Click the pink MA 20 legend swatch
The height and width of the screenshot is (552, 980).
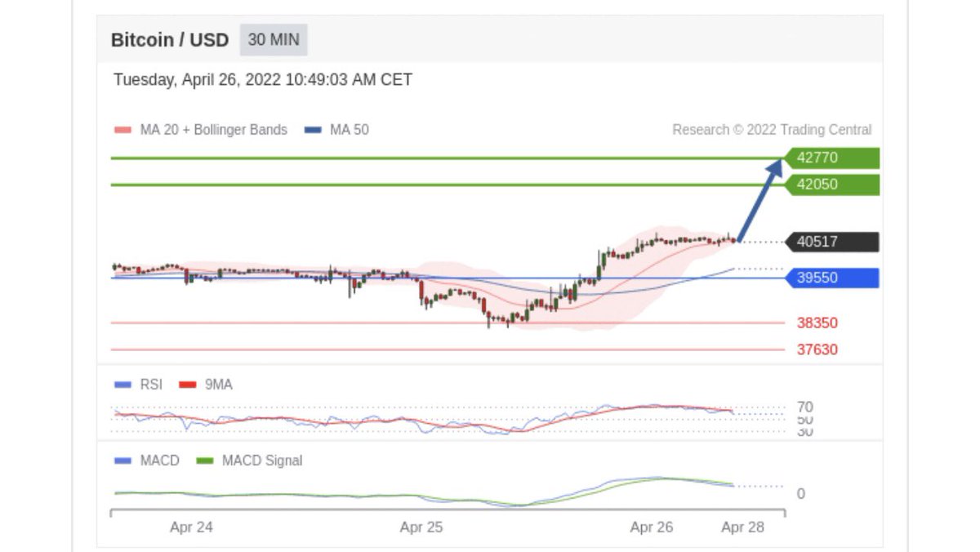click(122, 130)
